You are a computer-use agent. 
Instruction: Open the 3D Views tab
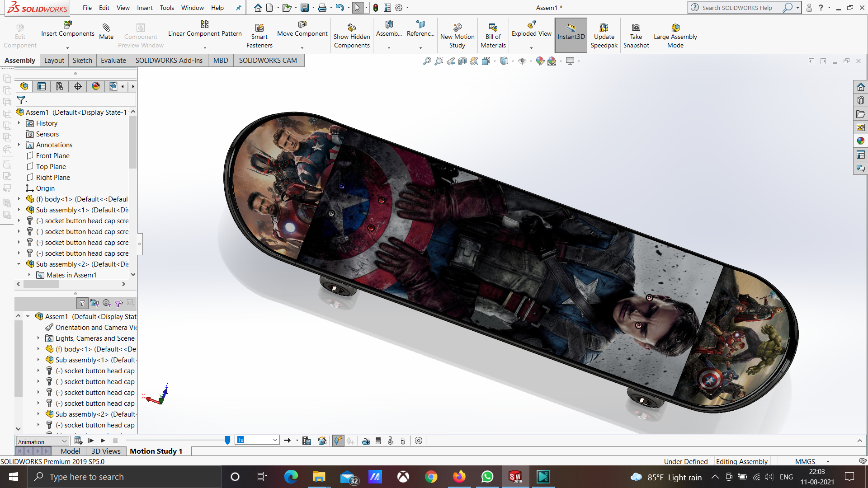(106, 451)
